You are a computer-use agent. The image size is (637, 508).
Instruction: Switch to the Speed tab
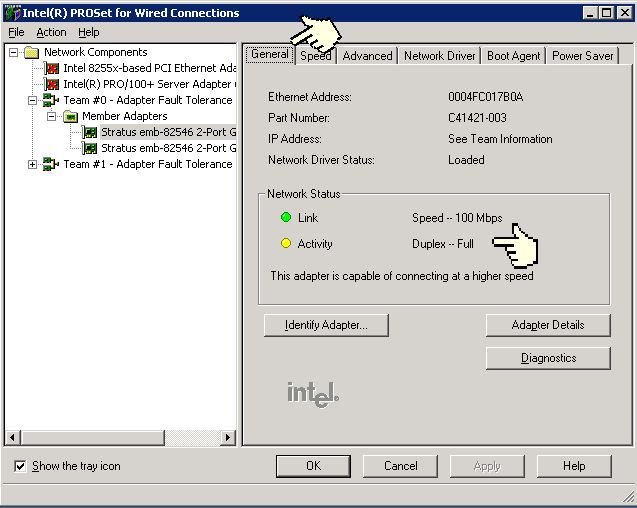tap(316, 56)
